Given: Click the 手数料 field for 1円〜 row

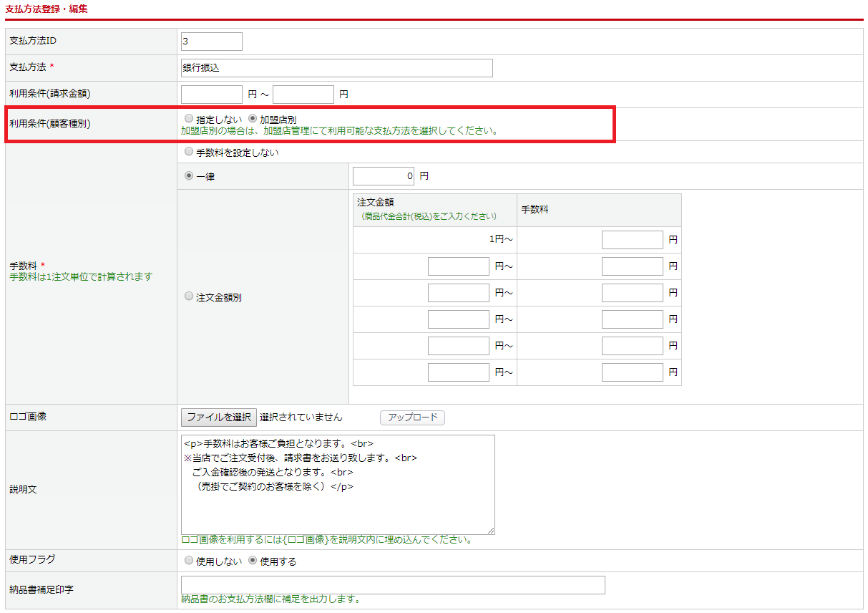Looking at the screenshot, I should 632,240.
